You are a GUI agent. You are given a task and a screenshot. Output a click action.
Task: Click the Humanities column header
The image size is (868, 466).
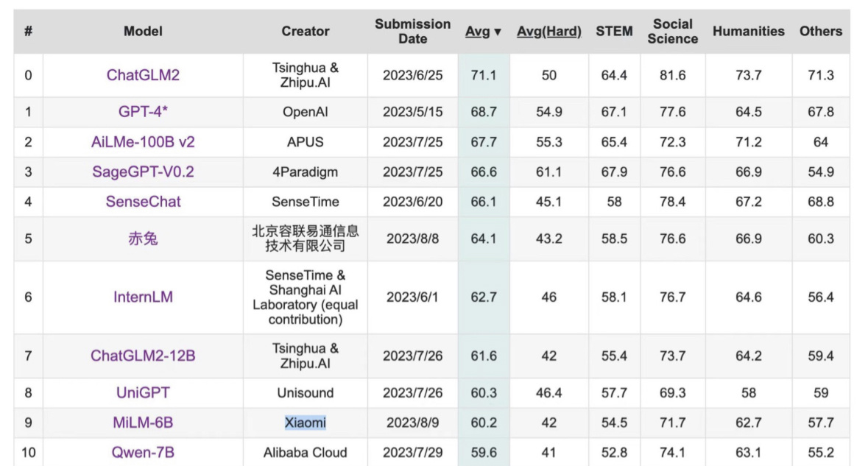click(748, 32)
